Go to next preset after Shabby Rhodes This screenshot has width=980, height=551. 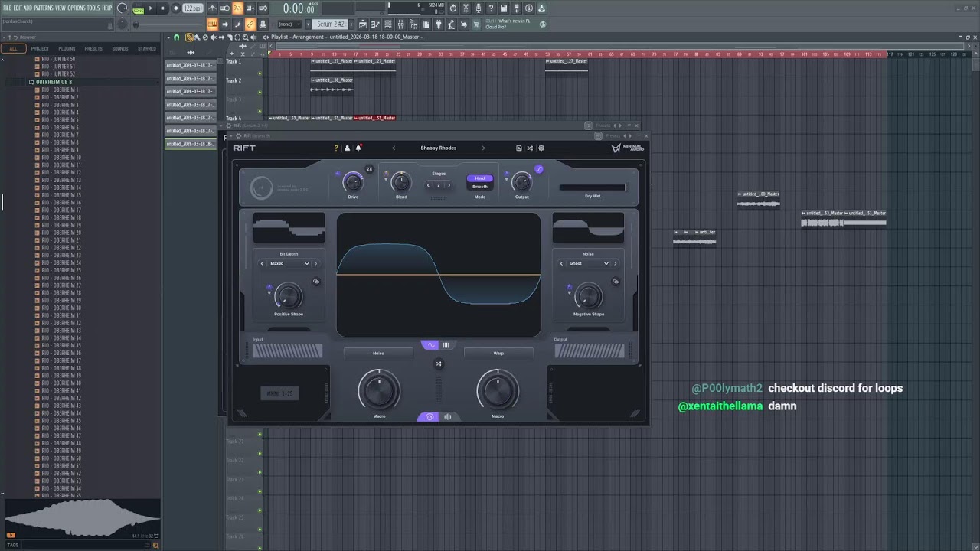(x=483, y=148)
